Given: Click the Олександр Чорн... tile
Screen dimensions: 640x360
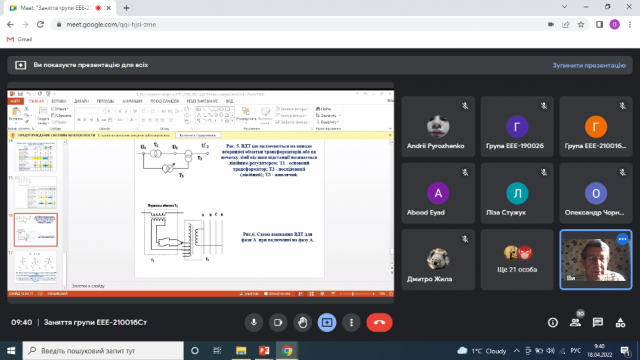Looking at the screenshot, I should [596, 193].
